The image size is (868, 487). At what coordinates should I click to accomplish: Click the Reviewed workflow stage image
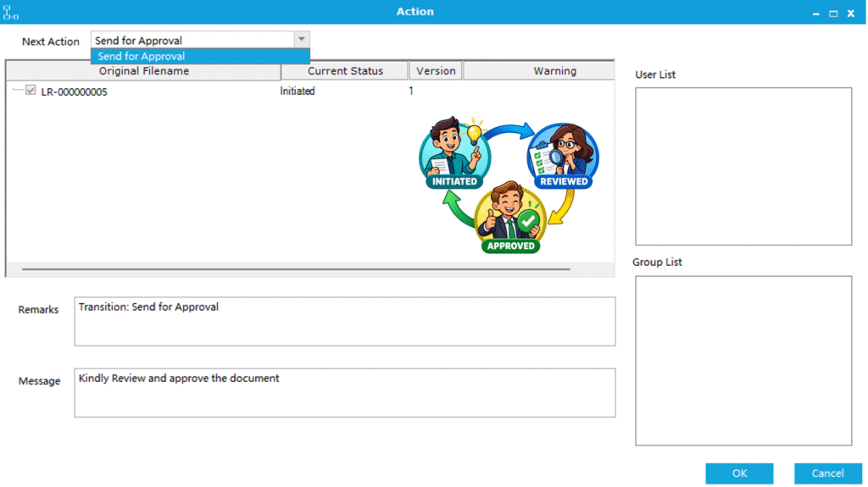click(563, 157)
